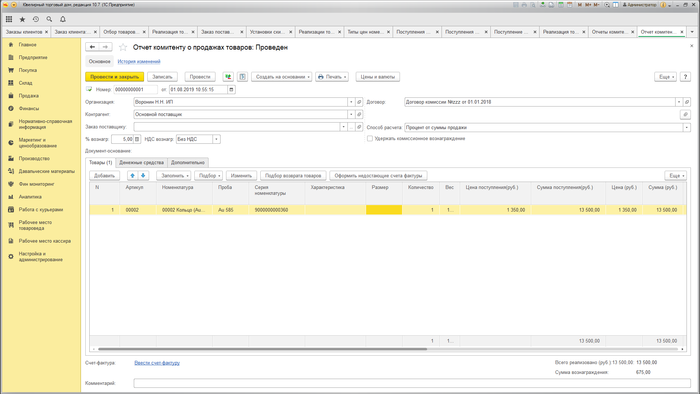
Task: Open Цены и валюты button
Action: pyautogui.click(x=378, y=77)
